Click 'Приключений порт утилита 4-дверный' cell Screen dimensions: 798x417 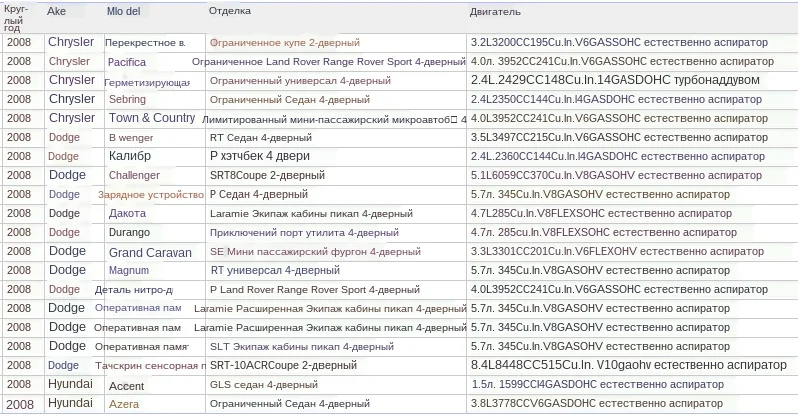coord(304,233)
